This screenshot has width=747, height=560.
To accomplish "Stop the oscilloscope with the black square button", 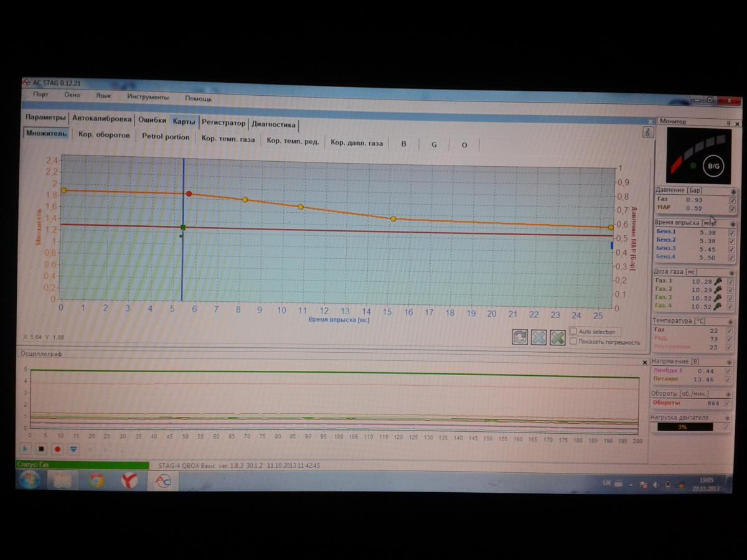I will 42,448.
